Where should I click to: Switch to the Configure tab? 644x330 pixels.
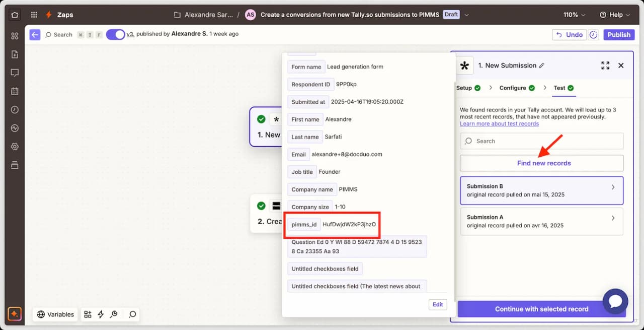pyautogui.click(x=513, y=88)
